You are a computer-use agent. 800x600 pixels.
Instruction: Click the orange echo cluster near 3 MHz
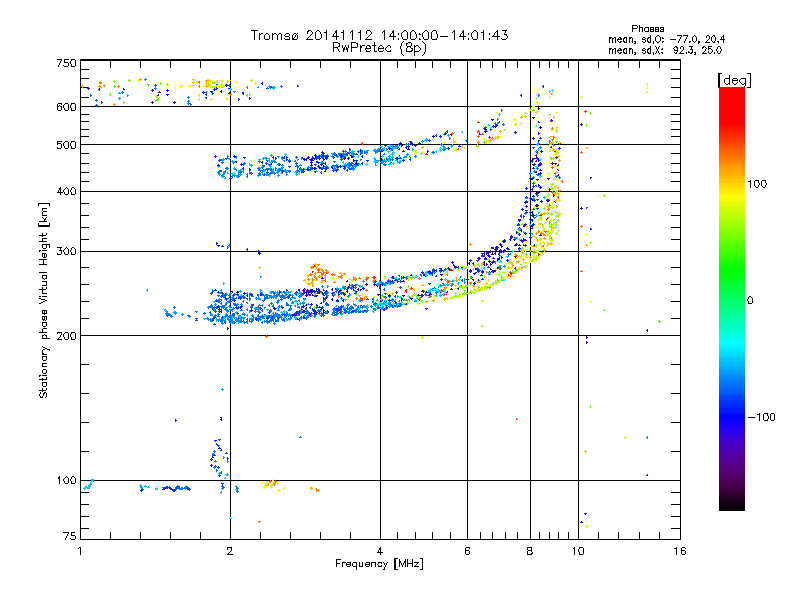[x=317, y=274]
